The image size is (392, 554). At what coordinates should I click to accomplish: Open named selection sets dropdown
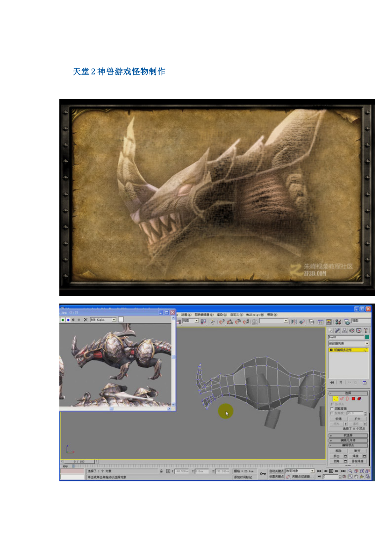click(x=274, y=321)
